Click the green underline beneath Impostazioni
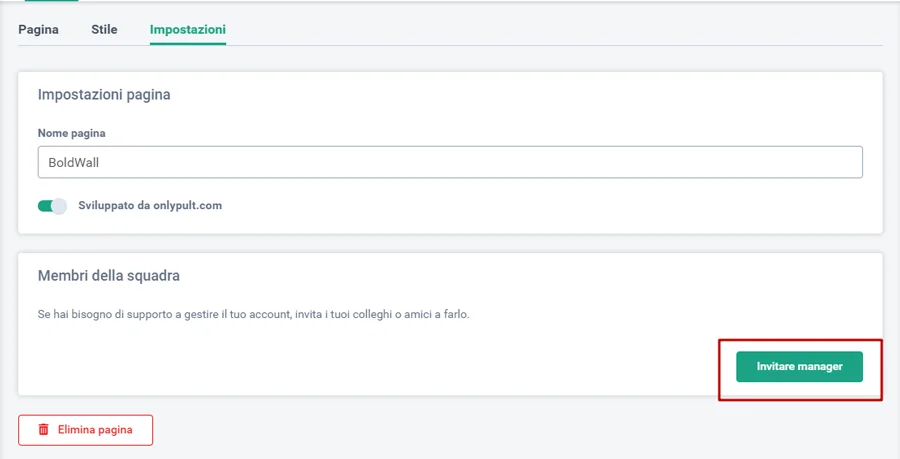The width and height of the screenshot is (900, 459). point(188,44)
